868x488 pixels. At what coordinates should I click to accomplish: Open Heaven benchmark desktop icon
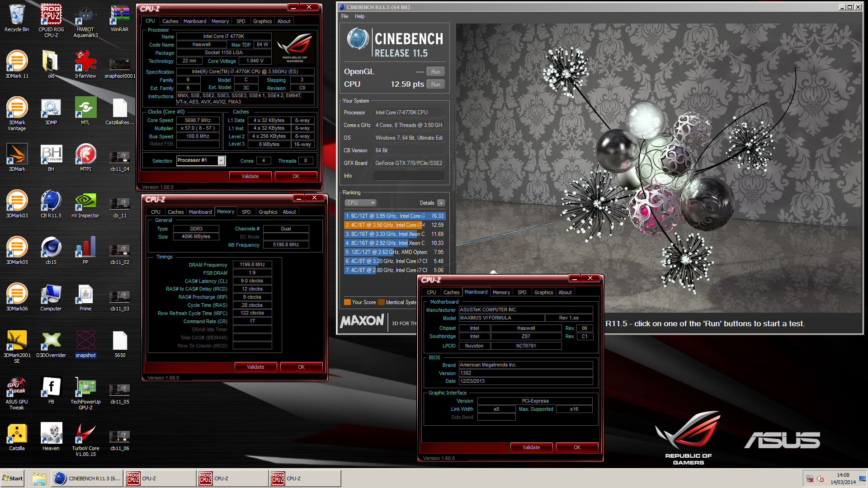[51, 437]
